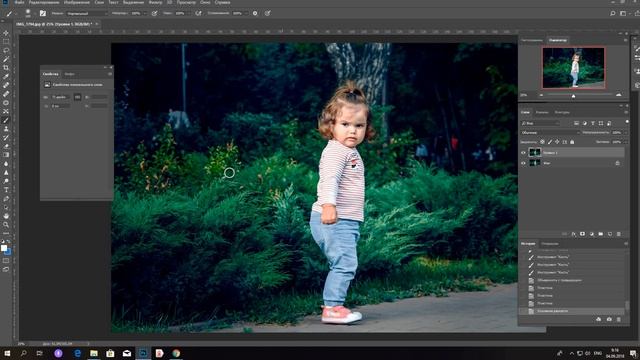Create new adjustment layer icon
Image resolution: width=640 pixels, height=360 pixels.
591,234
